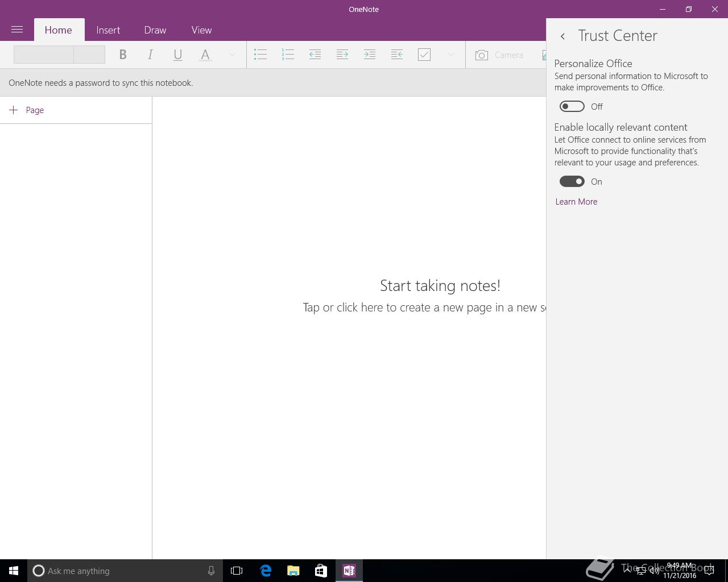
Task: Toggle Italic formatting
Action: click(150, 55)
